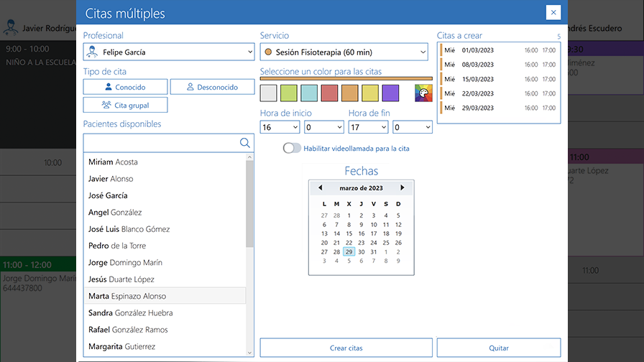Open the start hour dropdown showing 16

click(x=280, y=127)
